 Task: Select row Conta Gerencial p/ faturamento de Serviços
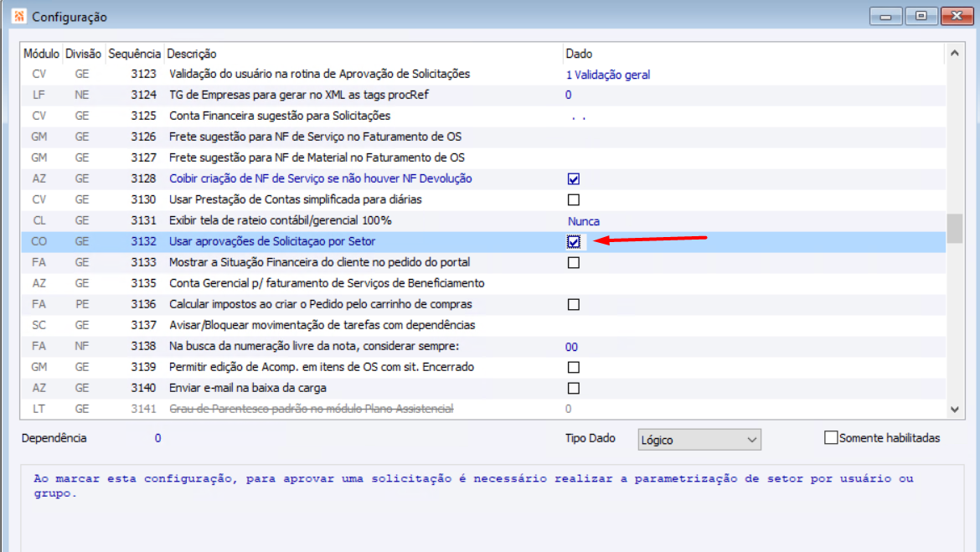click(x=483, y=283)
